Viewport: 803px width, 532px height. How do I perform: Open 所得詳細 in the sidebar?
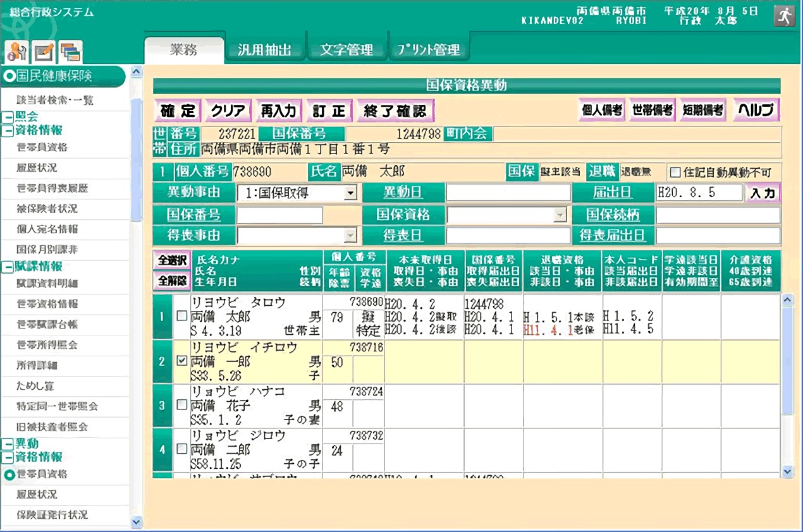tap(37, 365)
